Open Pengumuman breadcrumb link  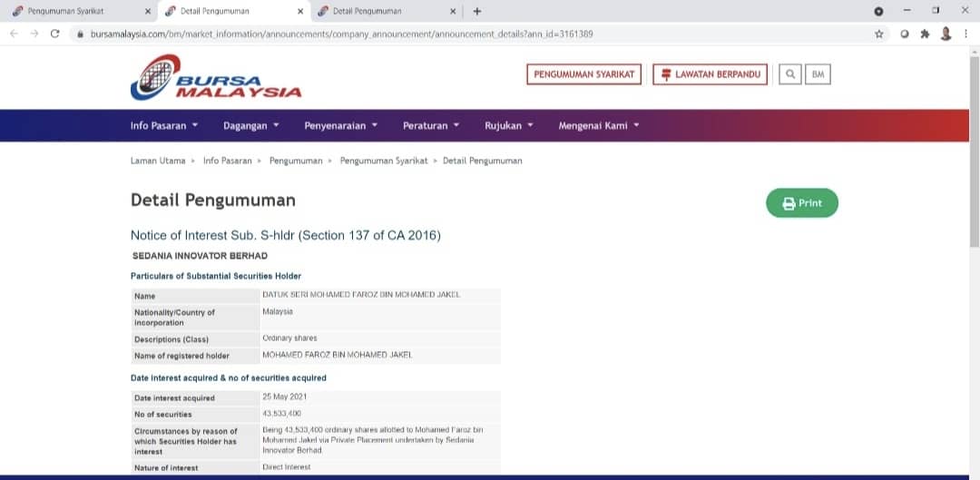click(296, 161)
